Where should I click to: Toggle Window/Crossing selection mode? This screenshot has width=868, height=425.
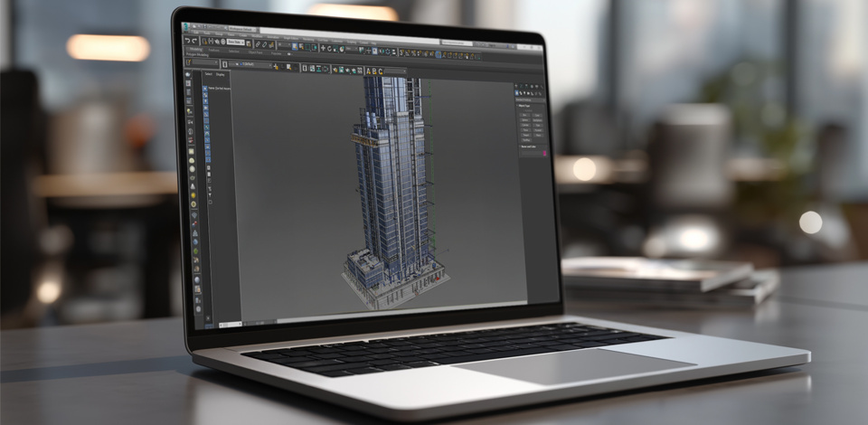[x=315, y=47]
